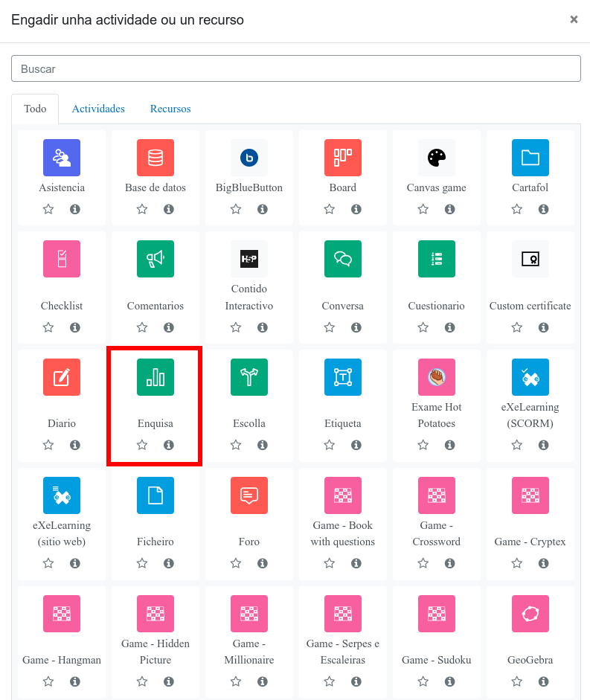
Task: Click the Buscar search field
Action: [295, 68]
